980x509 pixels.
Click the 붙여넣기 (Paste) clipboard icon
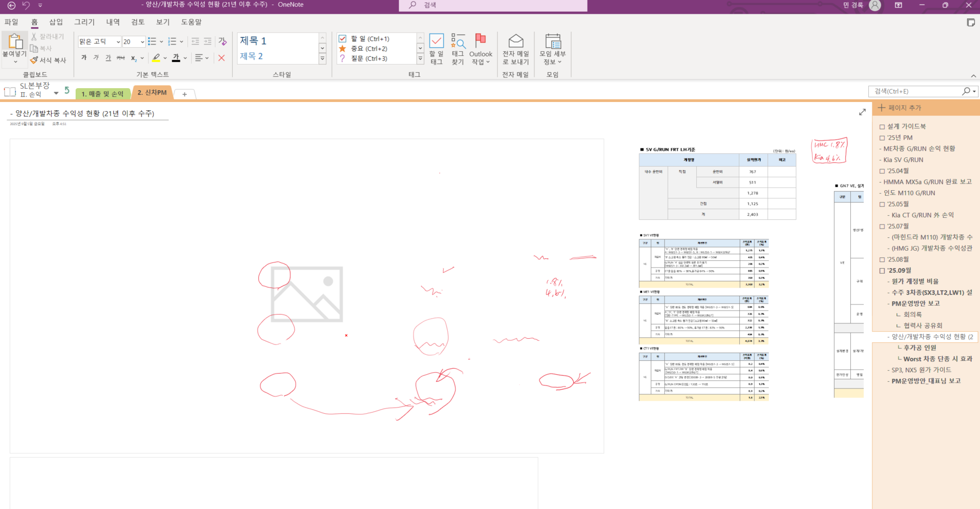click(15, 42)
